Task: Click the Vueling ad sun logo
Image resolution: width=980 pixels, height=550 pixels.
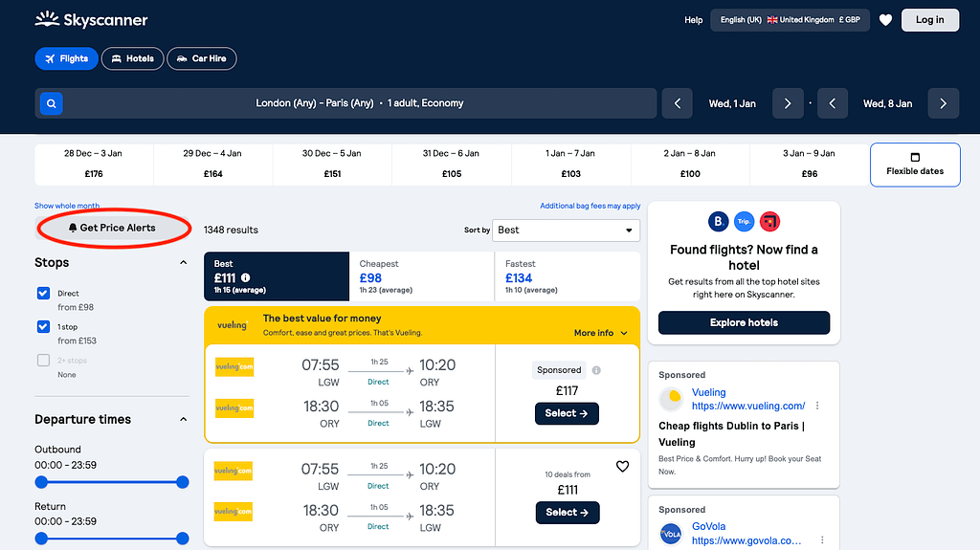Action: tap(671, 399)
